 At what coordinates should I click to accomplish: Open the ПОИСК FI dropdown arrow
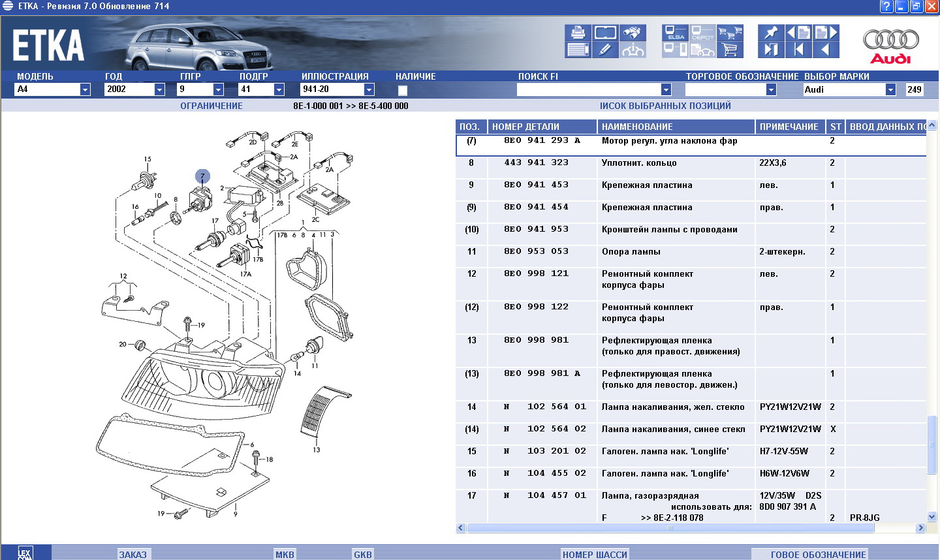[x=666, y=89]
